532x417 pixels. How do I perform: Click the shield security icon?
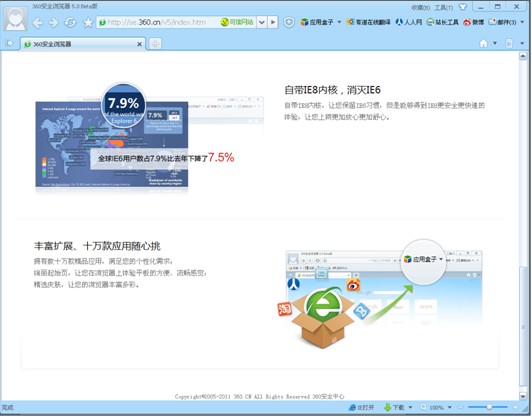289,22
